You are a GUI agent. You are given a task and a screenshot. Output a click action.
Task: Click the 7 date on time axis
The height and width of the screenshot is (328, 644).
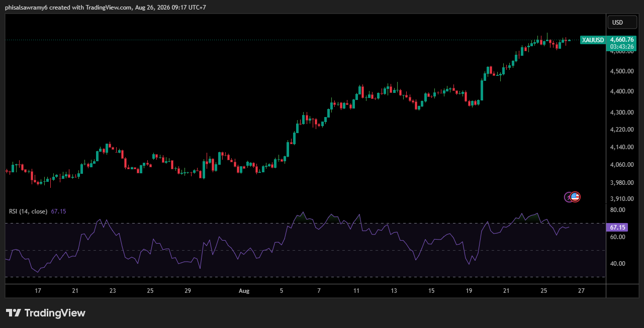(319, 291)
